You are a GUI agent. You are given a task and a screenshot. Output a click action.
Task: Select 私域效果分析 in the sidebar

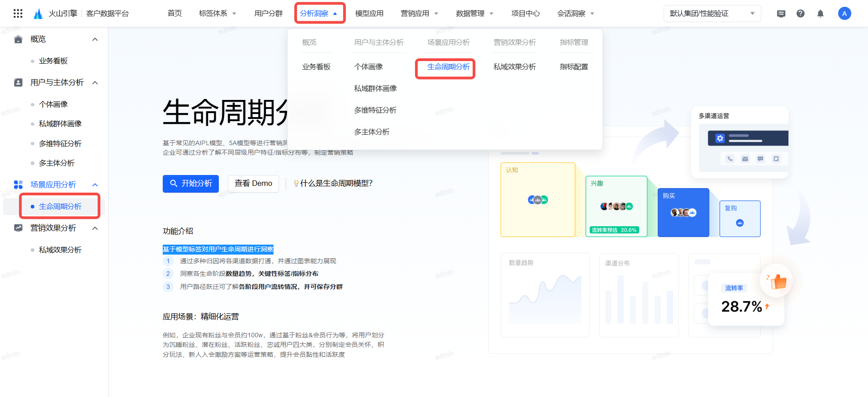click(x=60, y=250)
